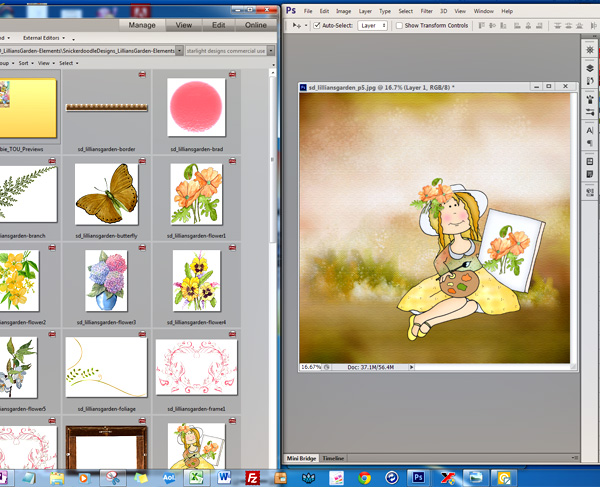Switch to Edit mode
Screen dimensions: 600x487
tap(218, 25)
